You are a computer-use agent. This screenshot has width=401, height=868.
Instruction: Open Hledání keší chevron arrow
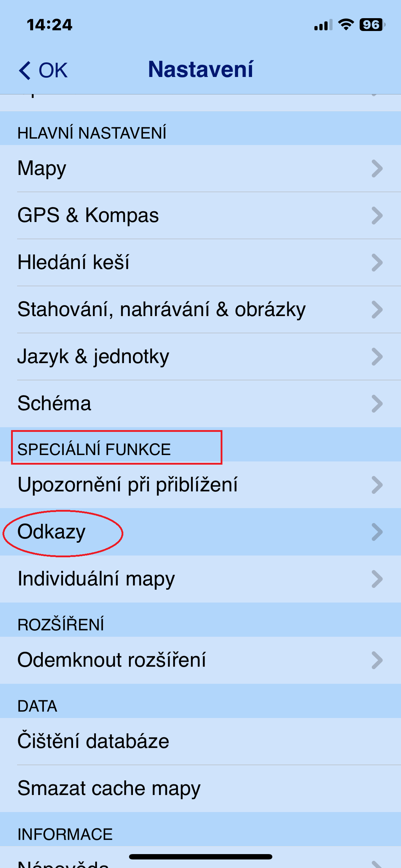click(377, 263)
